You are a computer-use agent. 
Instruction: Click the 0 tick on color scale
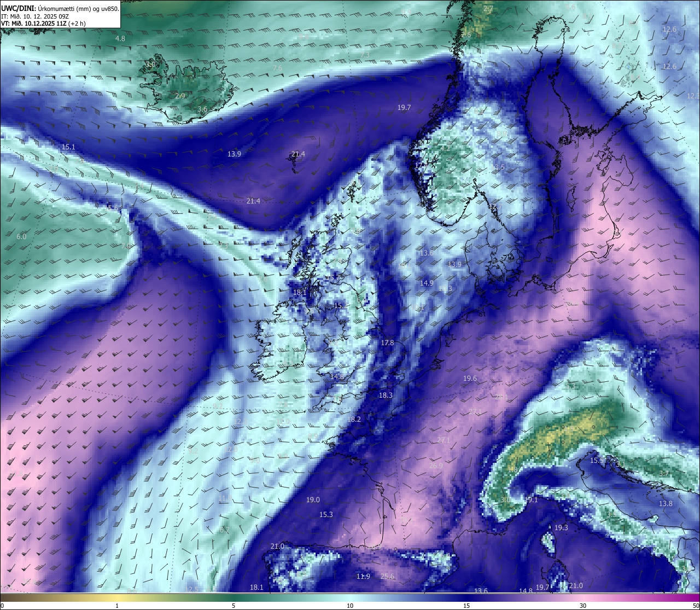coord(2,606)
